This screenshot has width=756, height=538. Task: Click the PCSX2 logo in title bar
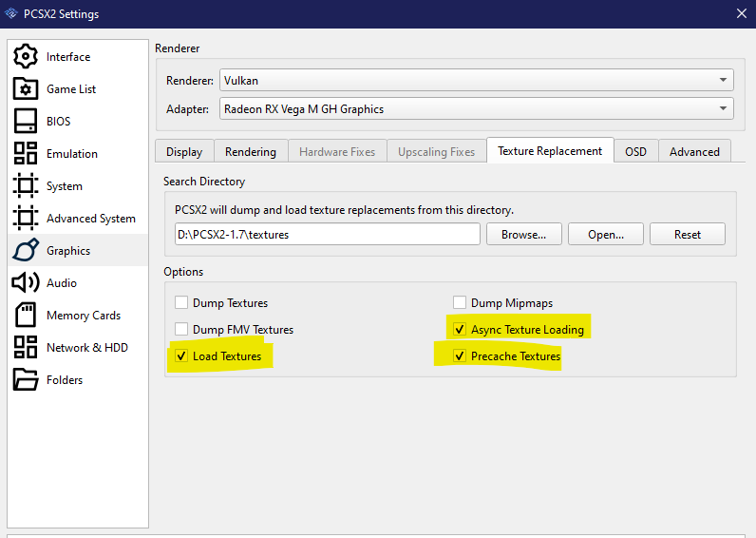click(x=11, y=13)
